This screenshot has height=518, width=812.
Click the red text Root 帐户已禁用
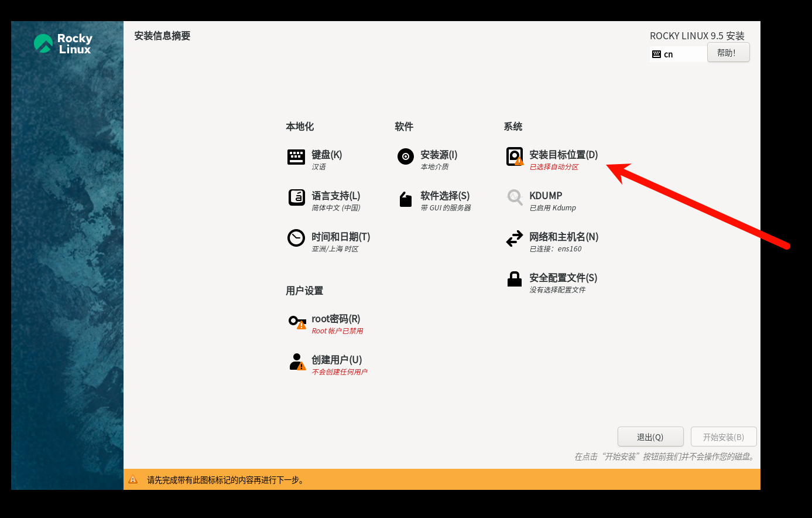[x=337, y=331]
